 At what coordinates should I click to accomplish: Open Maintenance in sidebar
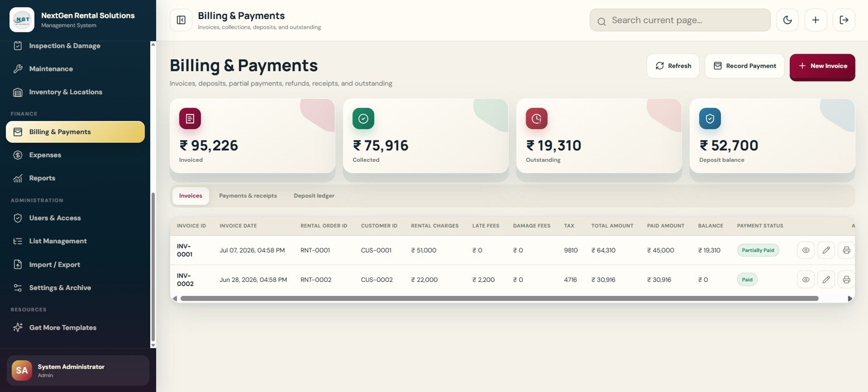coord(75,69)
